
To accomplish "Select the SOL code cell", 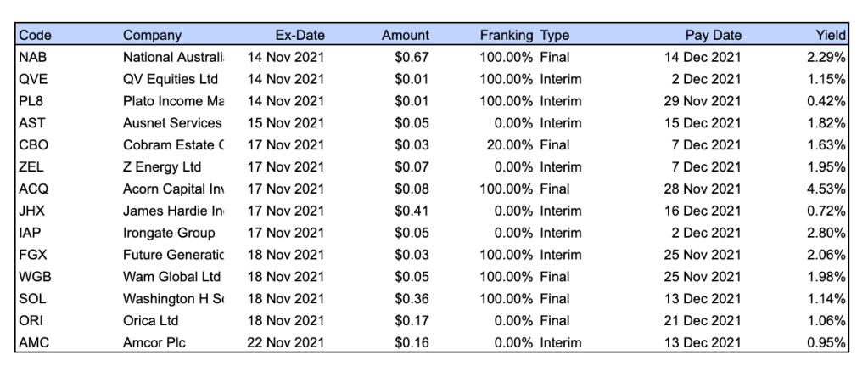I will (x=31, y=299).
